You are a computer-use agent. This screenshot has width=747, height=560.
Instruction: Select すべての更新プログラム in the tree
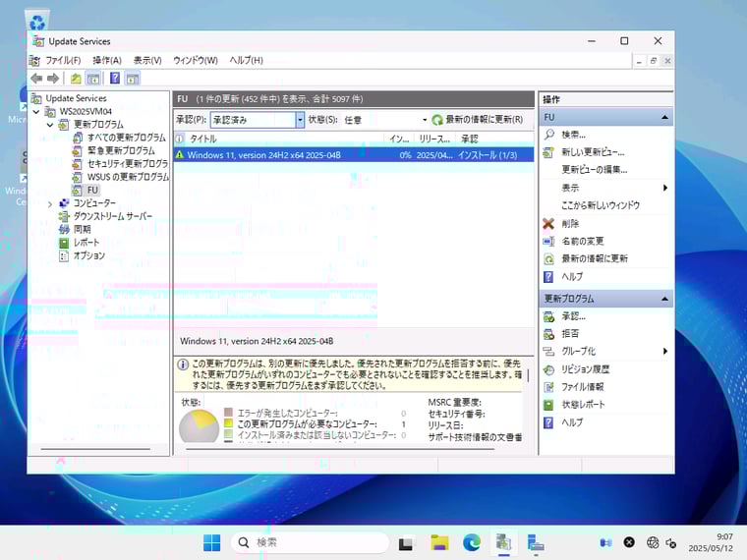[126, 138]
